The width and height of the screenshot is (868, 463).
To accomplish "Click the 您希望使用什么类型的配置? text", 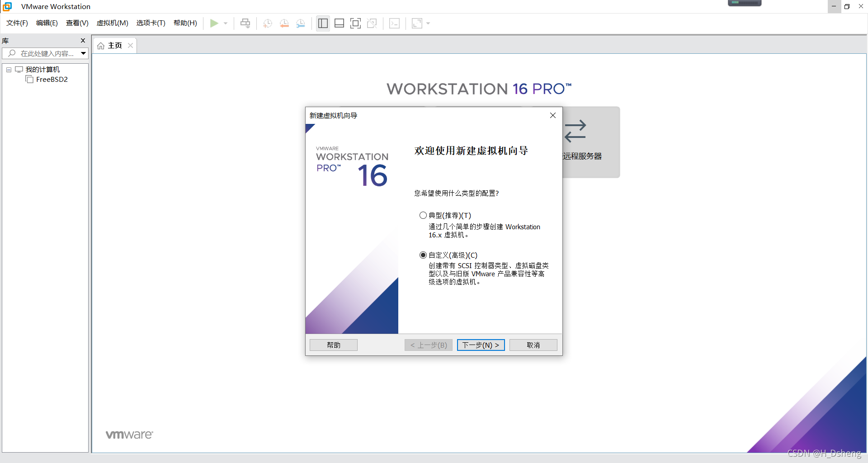I will (x=457, y=193).
